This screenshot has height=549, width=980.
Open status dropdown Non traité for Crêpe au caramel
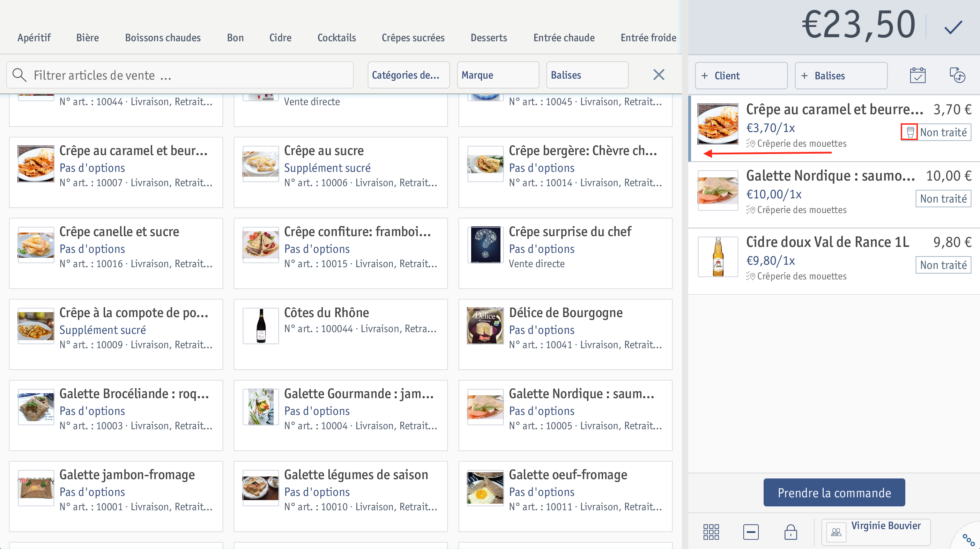943,132
